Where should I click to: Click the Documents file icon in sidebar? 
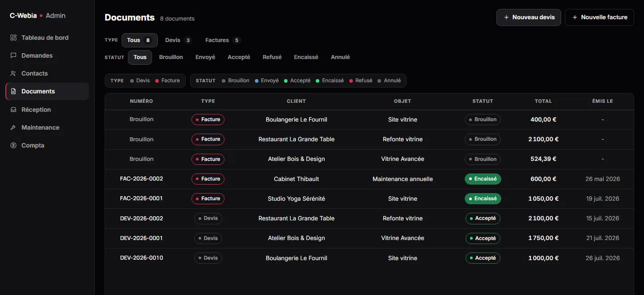coord(13,91)
